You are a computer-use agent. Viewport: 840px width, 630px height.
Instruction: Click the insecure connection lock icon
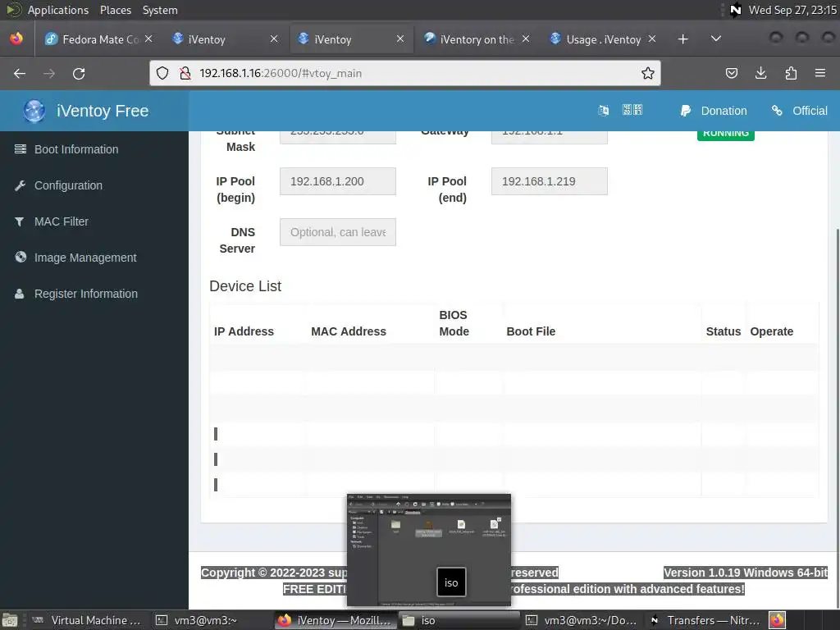185,73
